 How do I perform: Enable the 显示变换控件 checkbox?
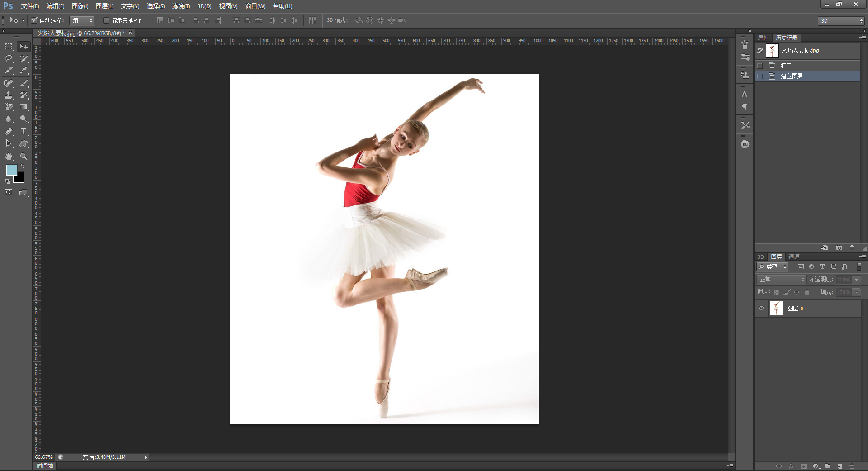(x=106, y=20)
